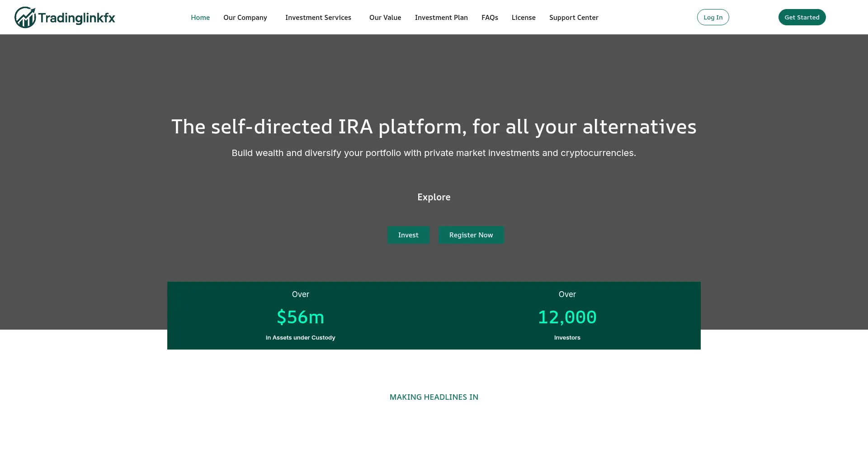Click the Explore heading
This screenshot has width=868, height=449.
tap(434, 197)
